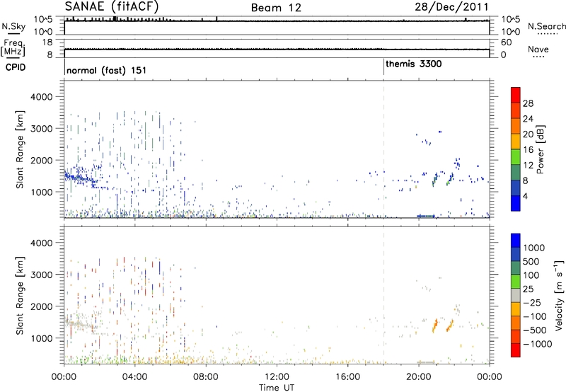This screenshot has height=392, width=566.
Task: Click the 60 tick label beside Nave
Action: pos(506,42)
